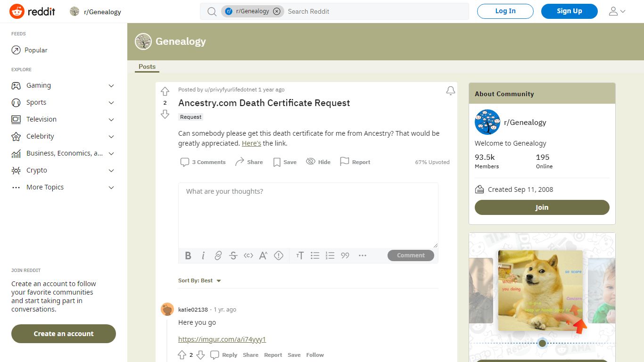The image size is (644, 362).
Task: Share katie02138's comment
Action: (x=251, y=355)
